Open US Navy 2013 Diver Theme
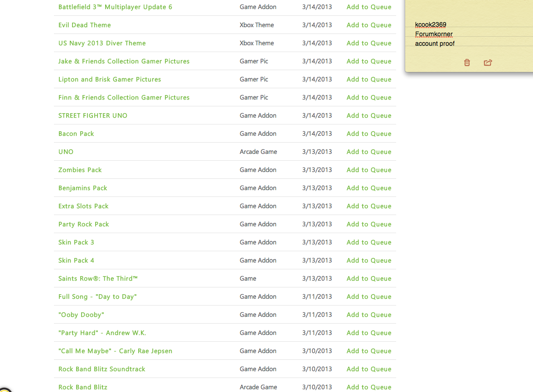Viewport: 533px width, 392px height. [x=102, y=43]
